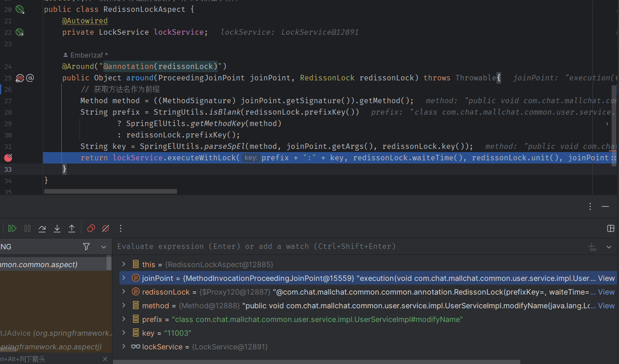The image size is (619, 364).
Task: Minimize the debug tool window
Action: (x=605, y=206)
